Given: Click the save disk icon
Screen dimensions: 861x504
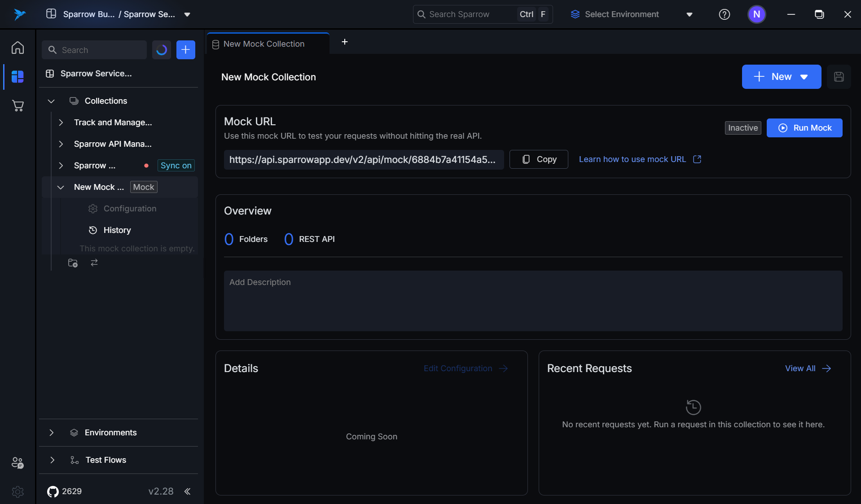Looking at the screenshot, I should 839,77.
